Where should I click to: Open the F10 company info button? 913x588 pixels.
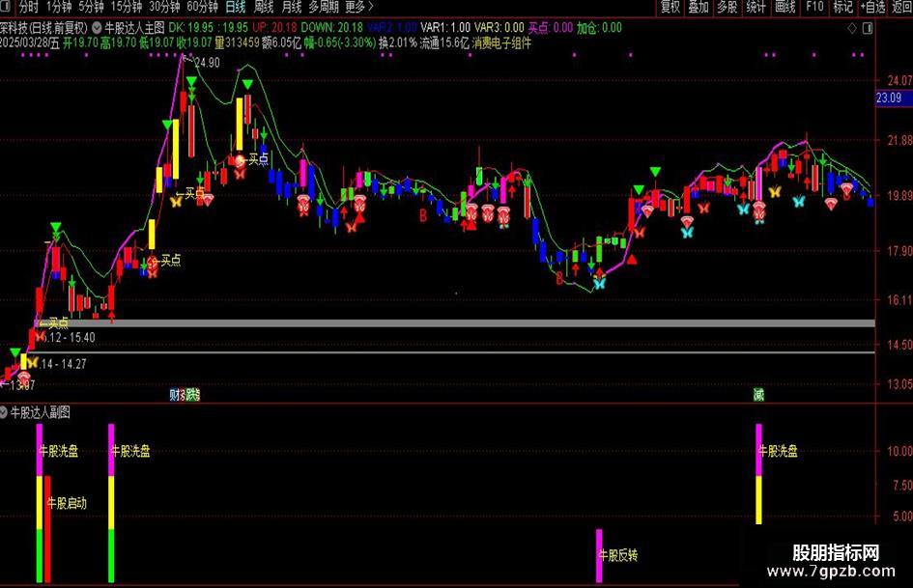(814, 7)
